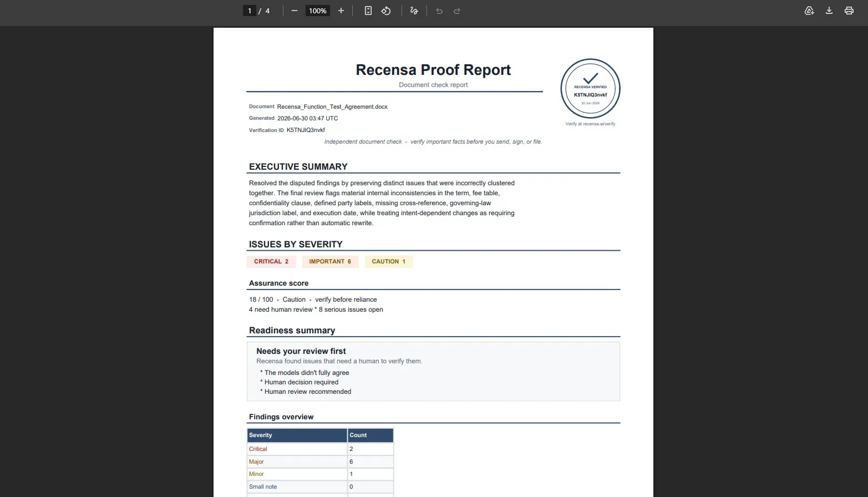Click the 'Document check report' subtitle
Image resolution: width=868 pixels, height=497 pixels.
point(433,85)
